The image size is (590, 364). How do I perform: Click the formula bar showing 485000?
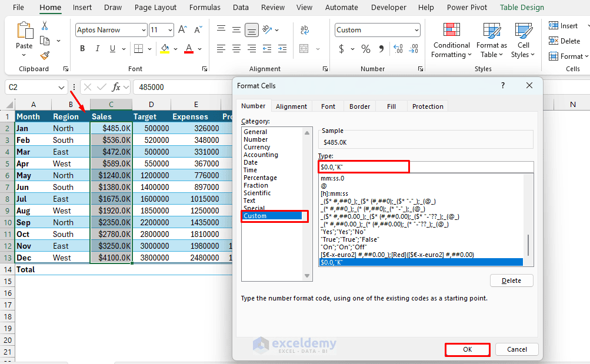184,87
